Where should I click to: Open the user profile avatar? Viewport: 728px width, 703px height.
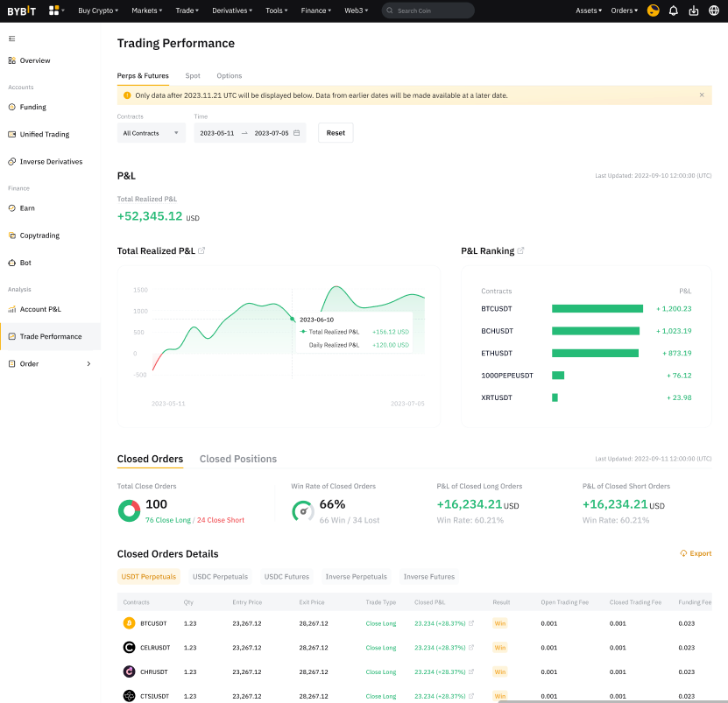pos(653,11)
